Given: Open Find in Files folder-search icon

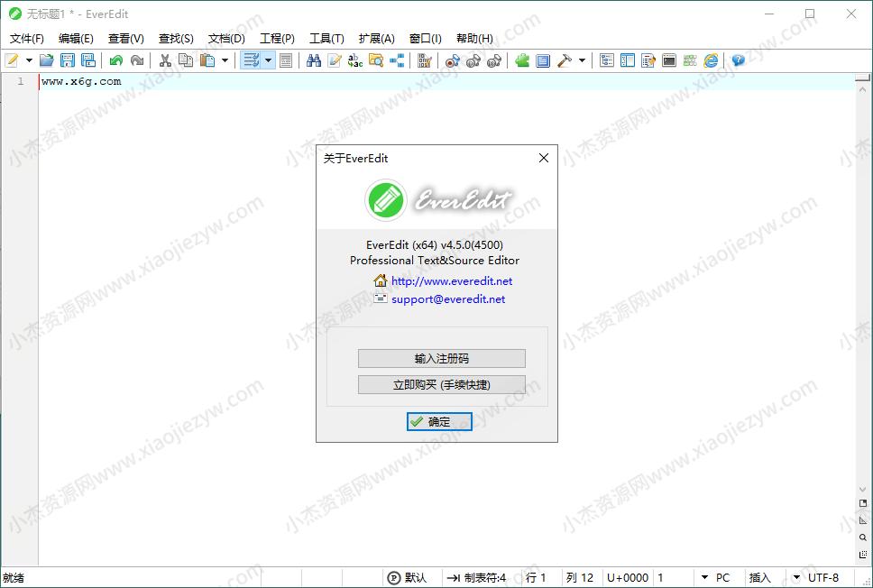Looking at the screenshot, I should point(376,60).
